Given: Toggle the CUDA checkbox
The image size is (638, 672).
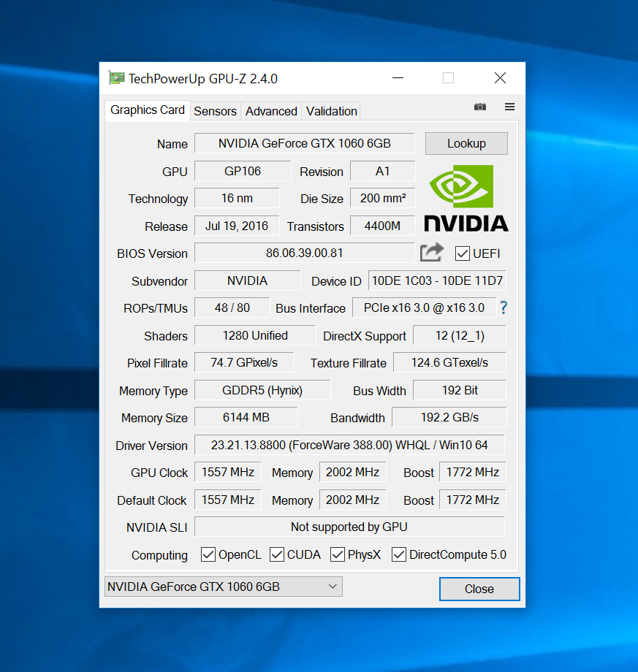Looking at the screenshot, I should coord(276,554).
